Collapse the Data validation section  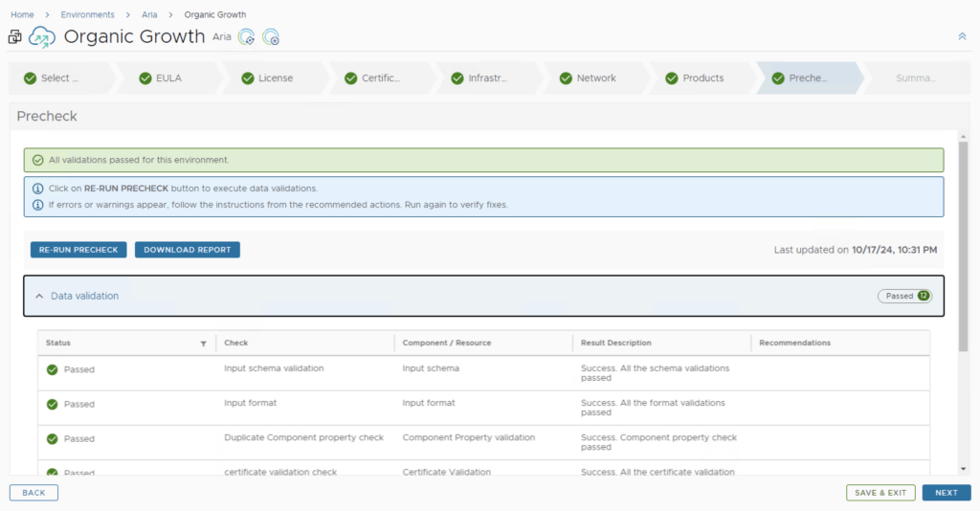coord(39,297)
